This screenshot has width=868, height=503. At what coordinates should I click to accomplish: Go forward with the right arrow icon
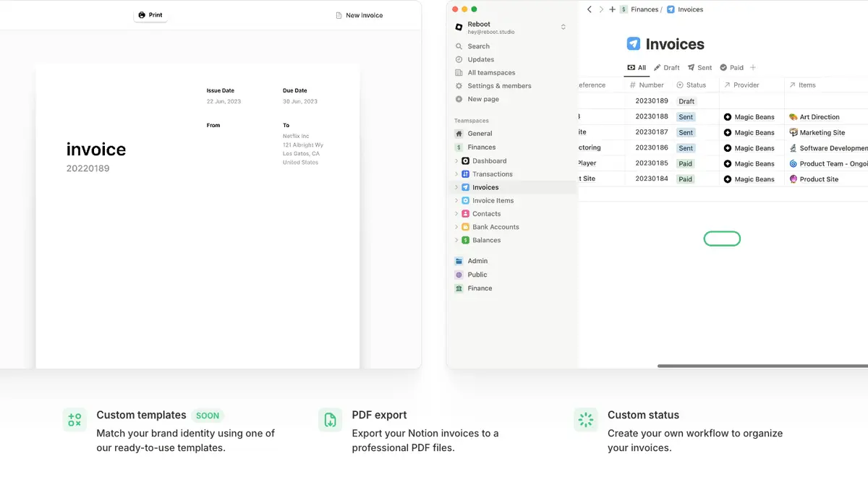pos(601,9)
